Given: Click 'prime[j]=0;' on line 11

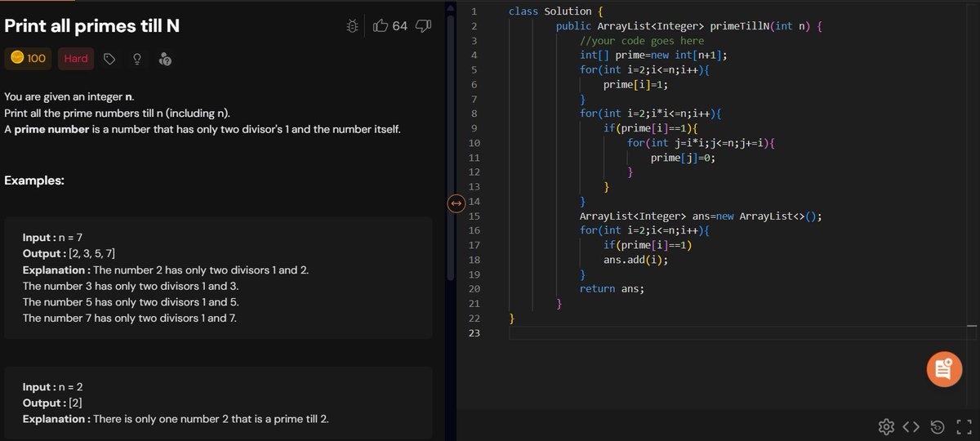Looking at the screenshot, I should point(684,158).
